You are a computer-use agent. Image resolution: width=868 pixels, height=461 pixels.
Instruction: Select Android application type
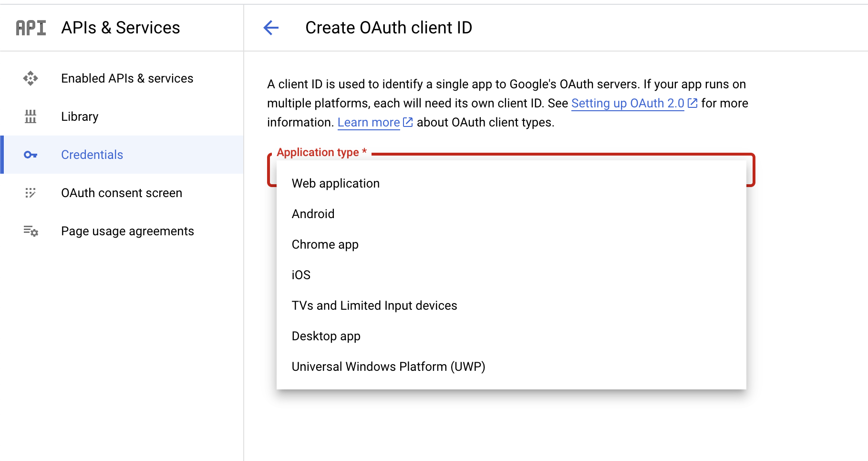point(313,214)
